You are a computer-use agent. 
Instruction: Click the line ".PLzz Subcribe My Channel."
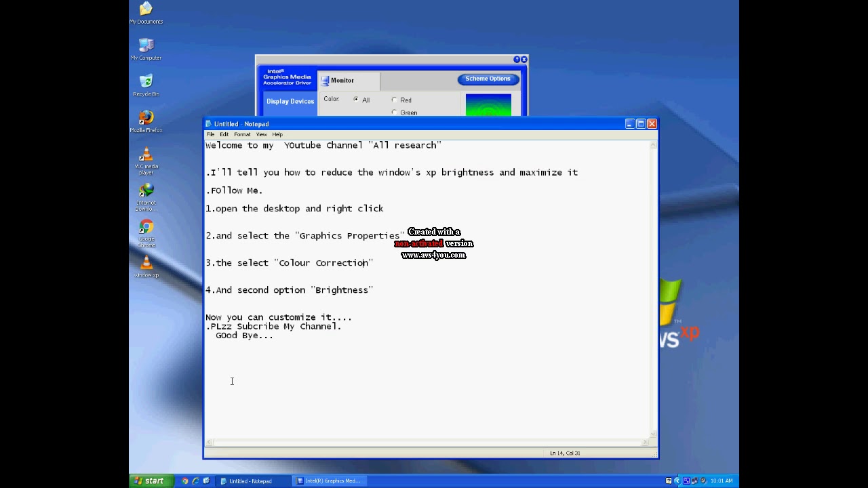point(273,327)
